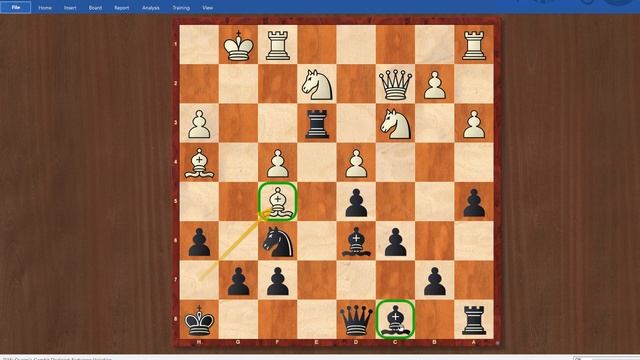This screenshot has width=640, height=360.
Task: Click the white pawn on f4
Action: (278, 163)
